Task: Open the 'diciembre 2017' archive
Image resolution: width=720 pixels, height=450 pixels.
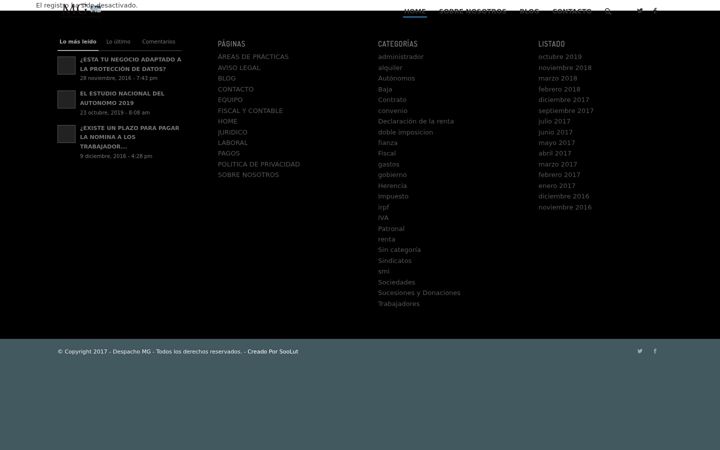Action: (563, 100)
